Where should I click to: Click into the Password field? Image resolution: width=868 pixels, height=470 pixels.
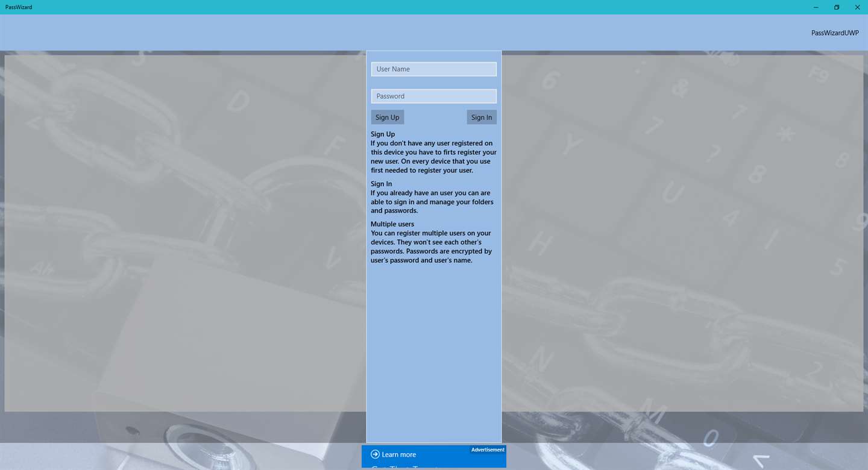pyautogui.click(x=433, y=96)
